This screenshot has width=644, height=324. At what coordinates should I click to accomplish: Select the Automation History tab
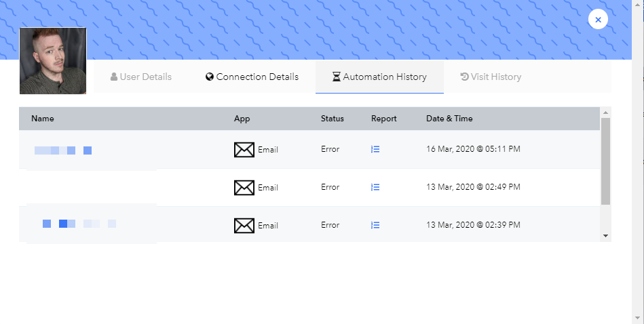[x=379, y=77]
